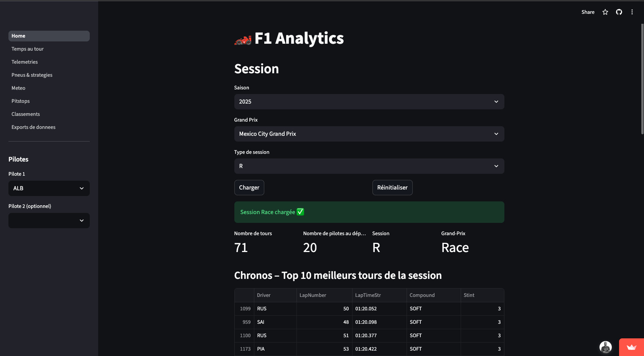
Task: Open Exports de donnees
Action: pyautogui.click(x=33, y=127)
